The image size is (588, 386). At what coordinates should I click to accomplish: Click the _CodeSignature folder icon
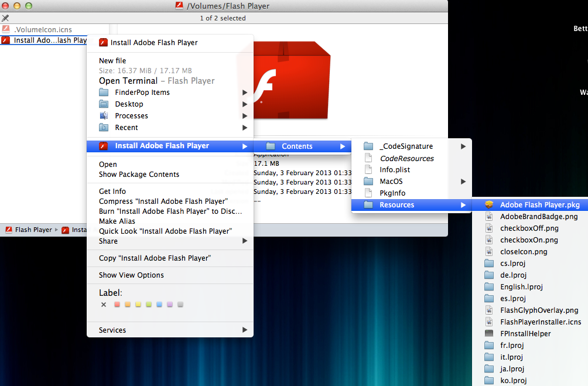point(368,146)
